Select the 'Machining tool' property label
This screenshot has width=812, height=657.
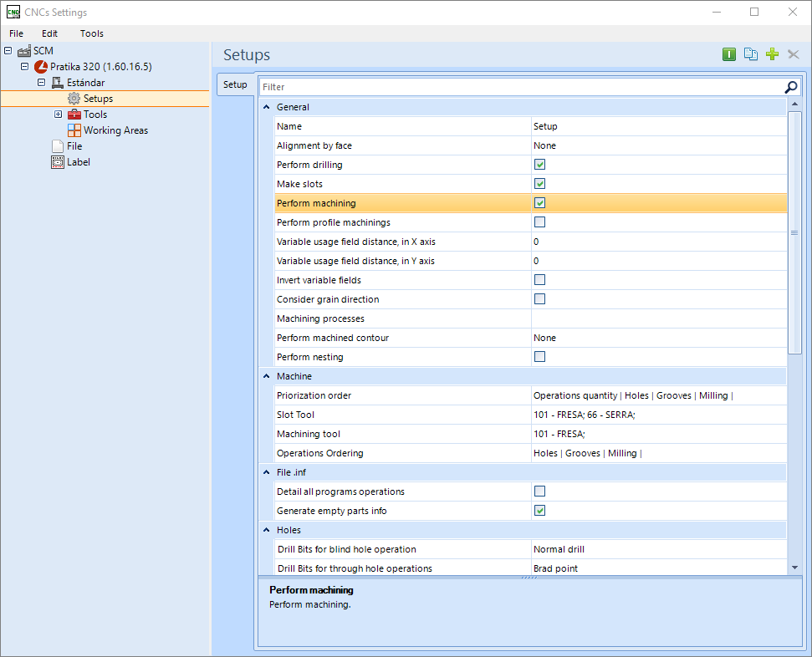click(x=309, y=434)
